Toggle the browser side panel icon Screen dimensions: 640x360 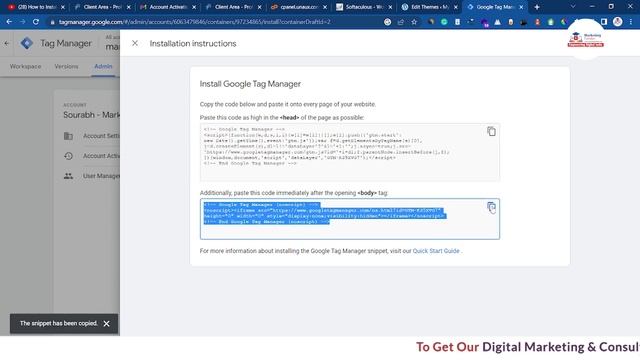[604, 22]
